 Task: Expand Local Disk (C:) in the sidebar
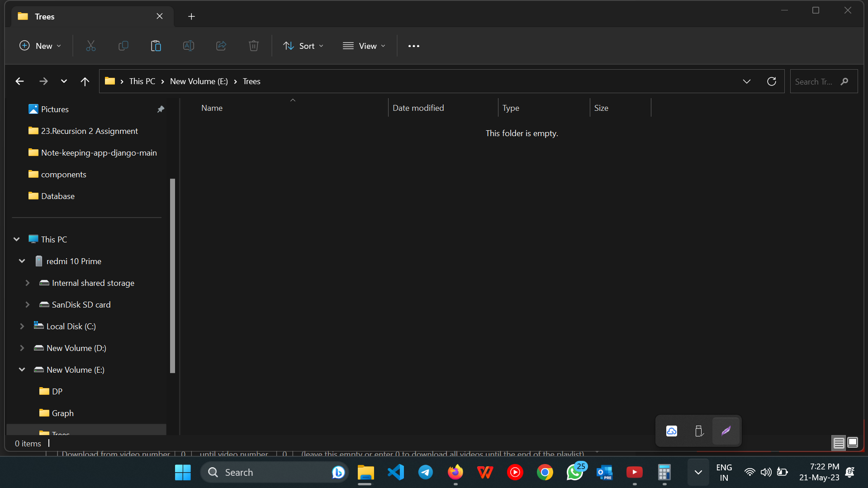click(x=22, y=326)
